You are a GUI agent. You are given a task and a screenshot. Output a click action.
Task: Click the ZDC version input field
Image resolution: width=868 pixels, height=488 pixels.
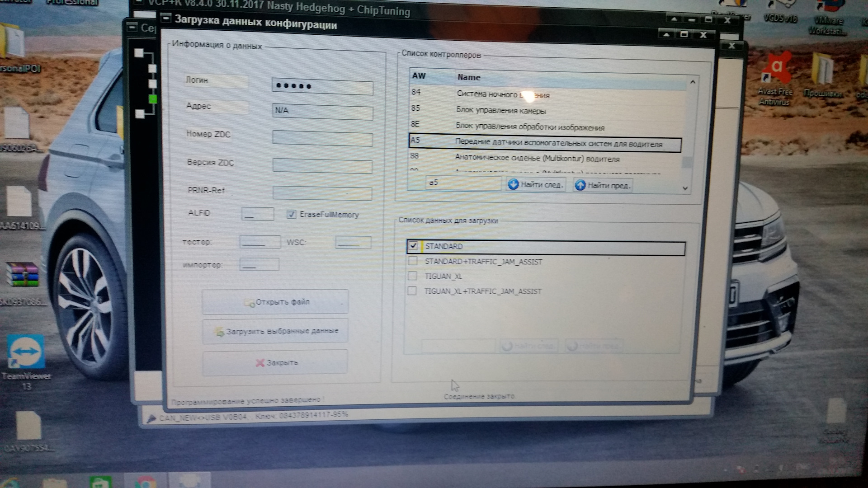click(x=322, y=166)
